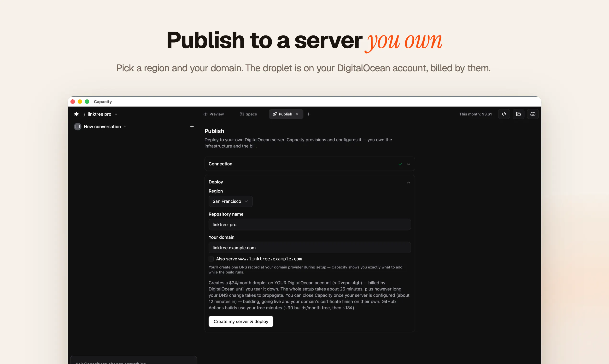Click Create my server & deploy
The height and width of the screenshot is (364, 609).
coord(241,322)
